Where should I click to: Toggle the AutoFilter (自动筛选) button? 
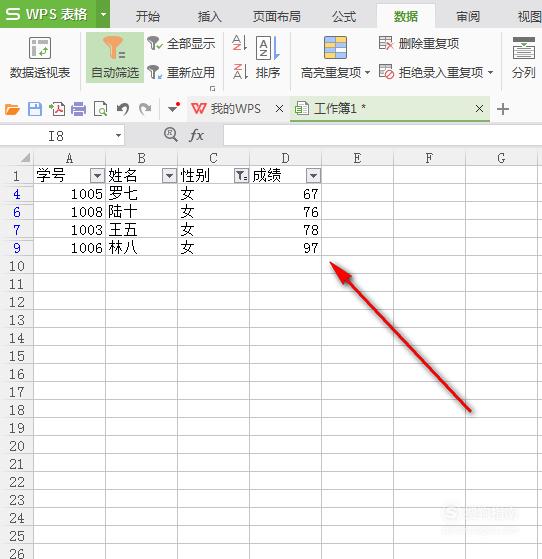[115, 58]
